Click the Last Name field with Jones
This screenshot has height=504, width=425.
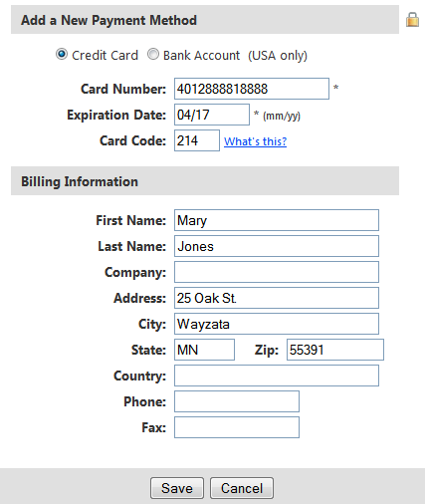pyautogui.click(x=277, y=246)
